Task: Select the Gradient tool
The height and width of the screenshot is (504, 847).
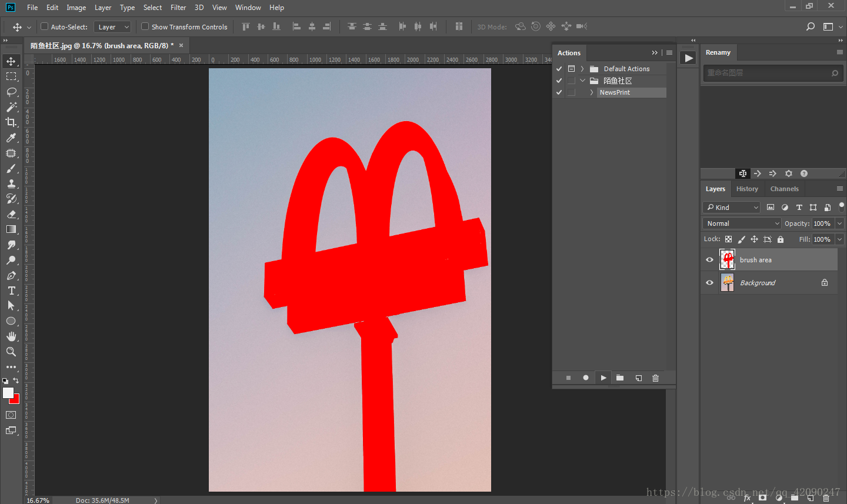Action: (11, 229)
